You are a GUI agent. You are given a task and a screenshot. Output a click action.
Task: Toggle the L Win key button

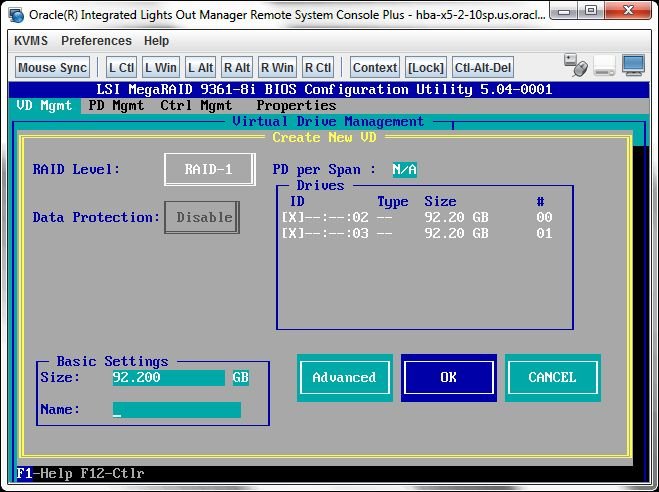pos(161,68)
